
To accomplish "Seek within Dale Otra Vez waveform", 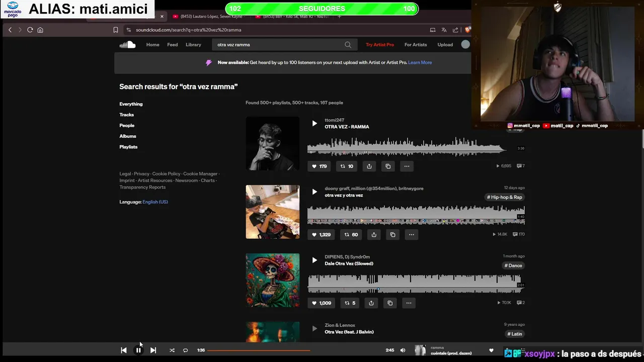I will 416,283.
